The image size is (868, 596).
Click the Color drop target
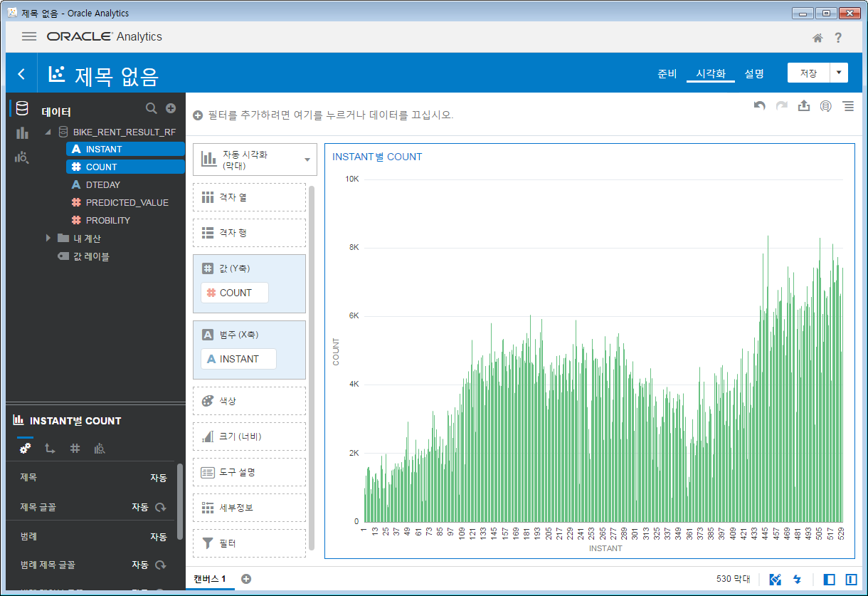coord(249,401)
